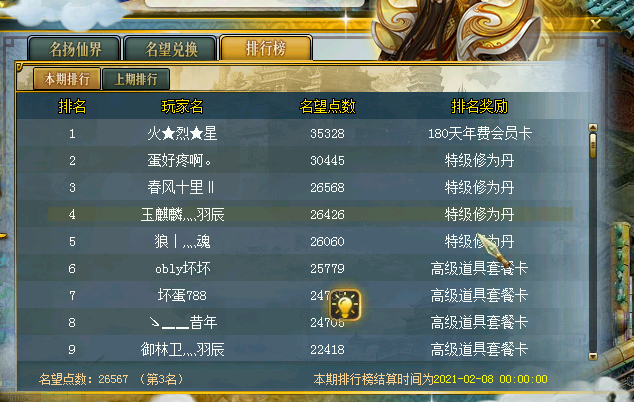Click the glowing lightbulb hint icon

click(345, 305)
